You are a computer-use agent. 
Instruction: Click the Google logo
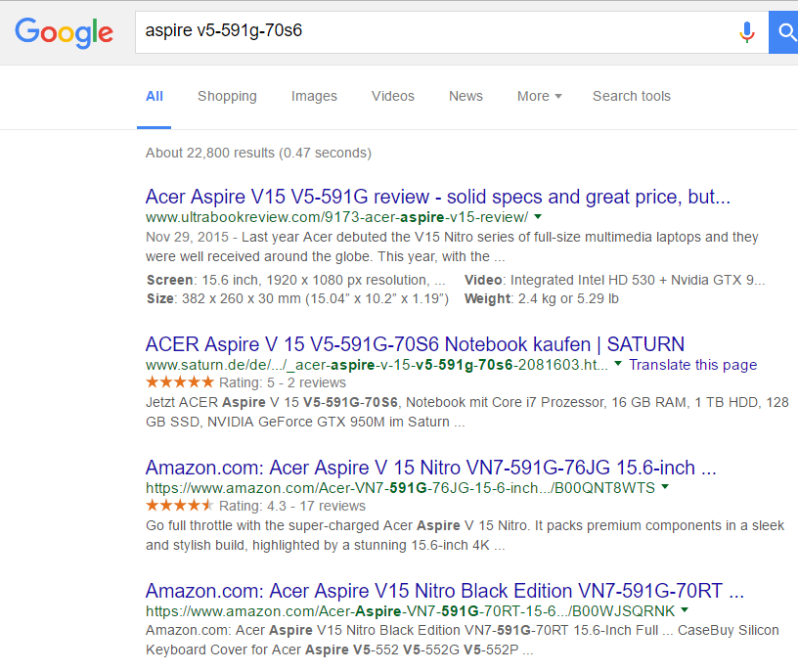click(x=64, y=32)
